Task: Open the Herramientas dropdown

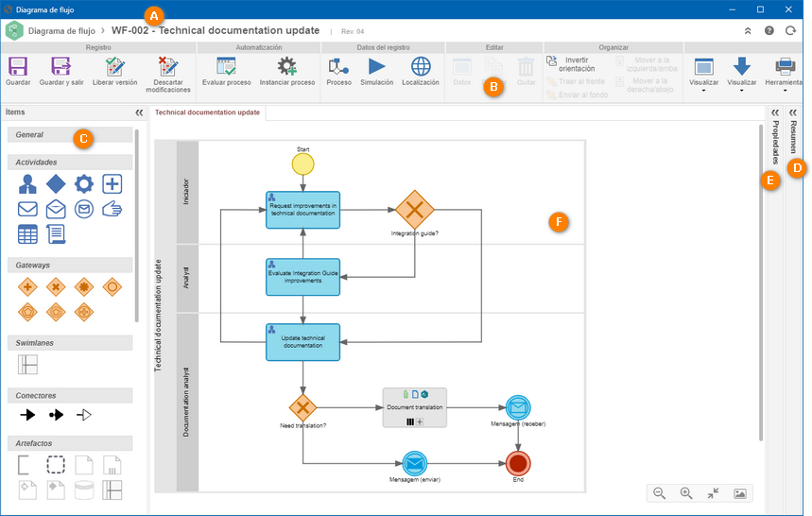Action: tap(785, 74)
